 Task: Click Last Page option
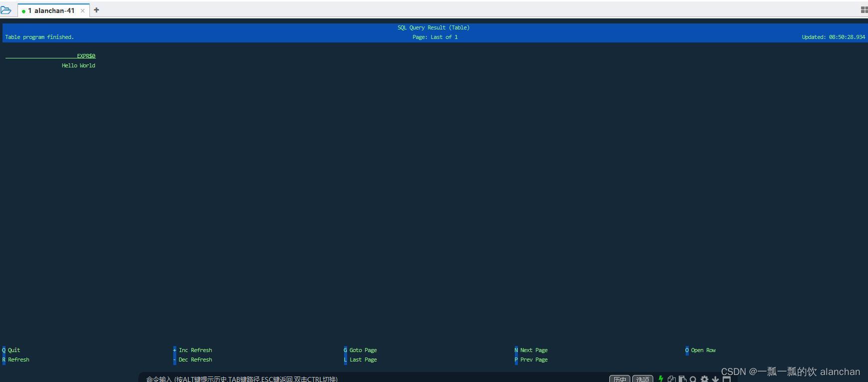tap(361, 360)
